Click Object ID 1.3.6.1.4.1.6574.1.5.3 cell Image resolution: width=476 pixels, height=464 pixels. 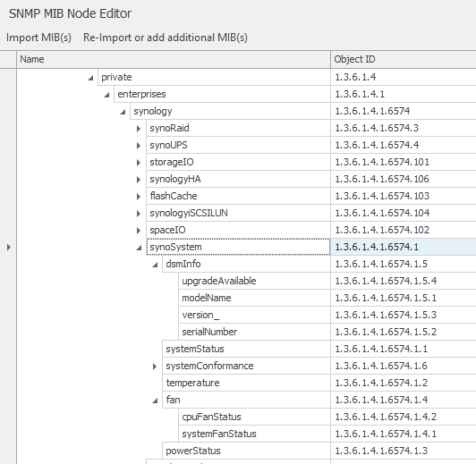click(404, 315)
